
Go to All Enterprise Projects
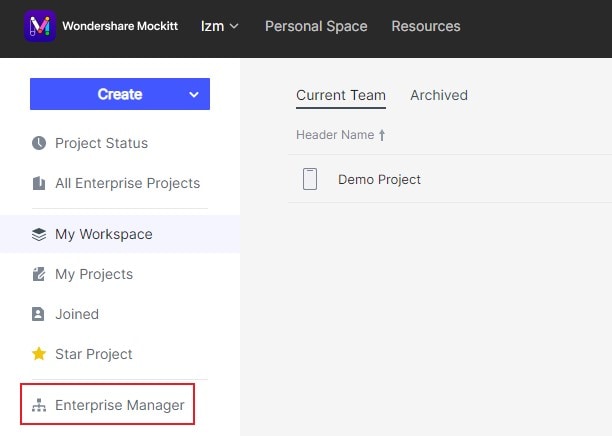[x=127, y=183]
